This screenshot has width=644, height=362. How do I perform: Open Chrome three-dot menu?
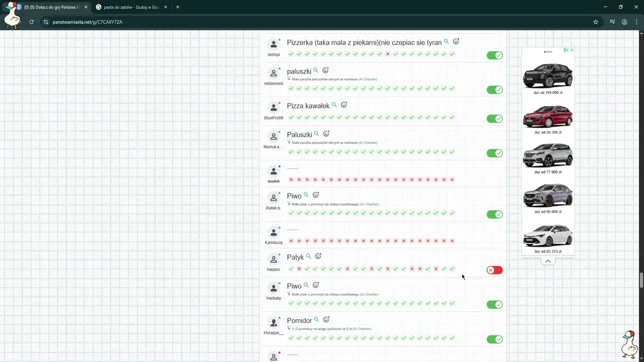636,22
